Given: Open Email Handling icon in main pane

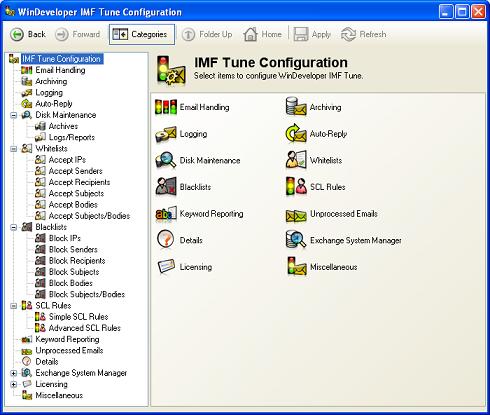Looking at the screenshot, I should [166, 107].
